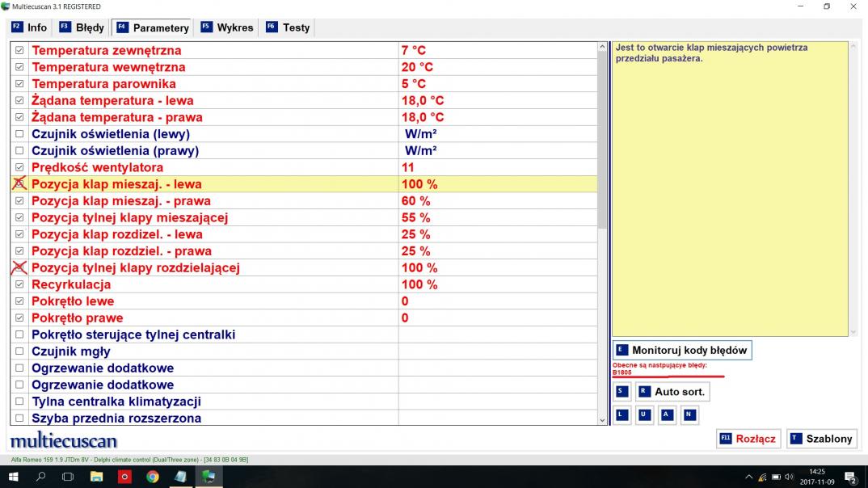Open the Błędy tab

click(x=82, y=27)
